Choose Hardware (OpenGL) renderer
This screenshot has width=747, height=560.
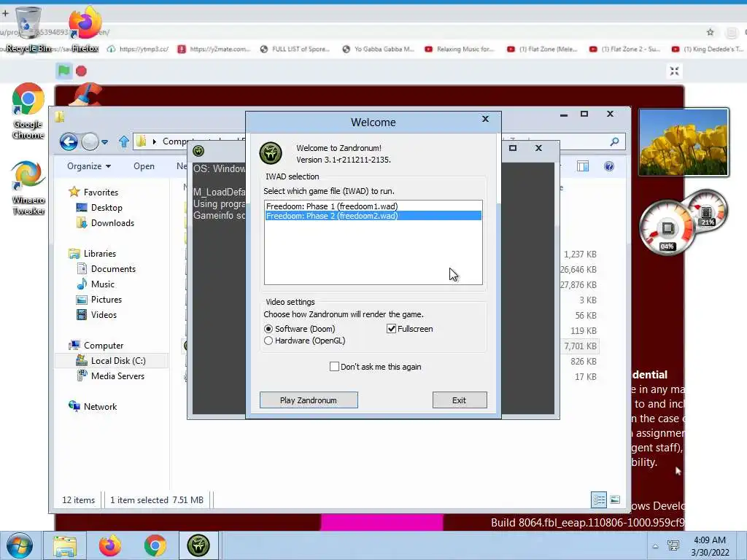304,341
